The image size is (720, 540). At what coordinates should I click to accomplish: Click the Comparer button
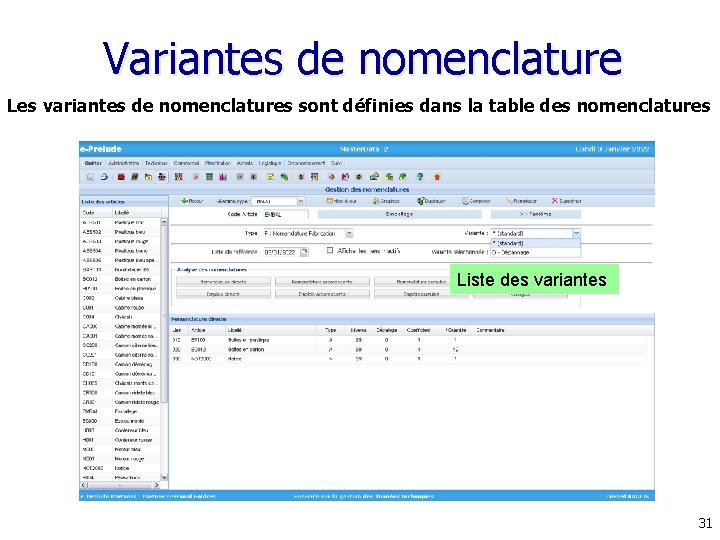pyautogui.click(x=477, y=201)
